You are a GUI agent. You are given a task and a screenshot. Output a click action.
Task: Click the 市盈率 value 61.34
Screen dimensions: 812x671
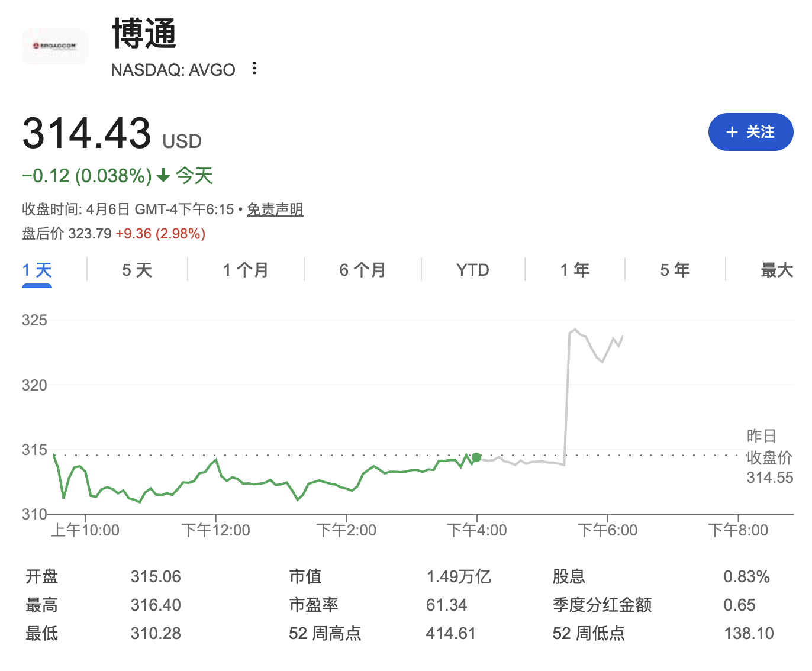[446, 605]
